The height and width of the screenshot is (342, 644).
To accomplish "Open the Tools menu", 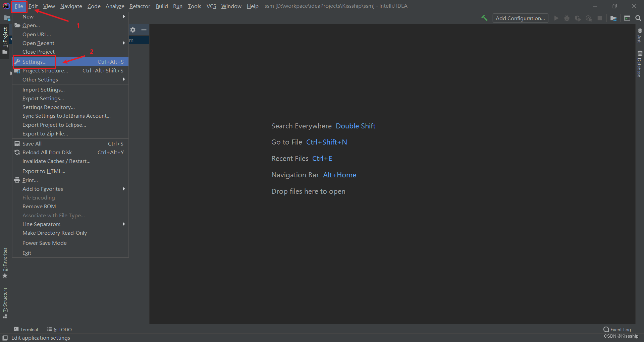I will coord(194,6).
